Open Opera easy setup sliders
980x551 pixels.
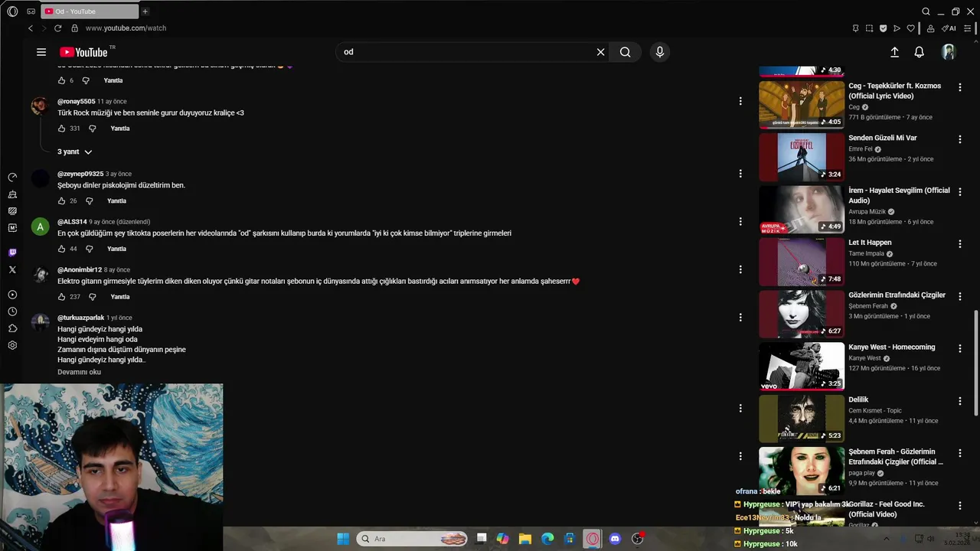(968, 28)
